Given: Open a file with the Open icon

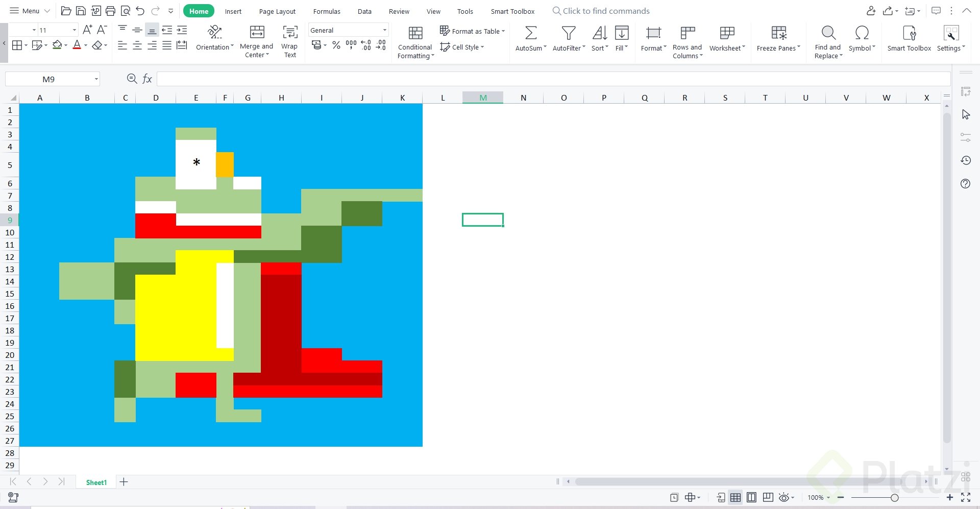Looking at the screenshot, I should click(66, 11).
